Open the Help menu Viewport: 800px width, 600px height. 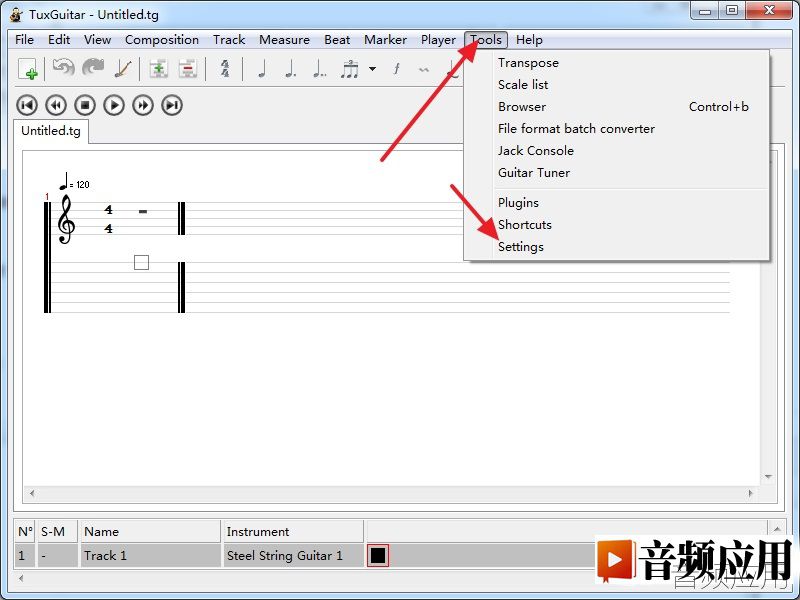(x=529, y=40)
